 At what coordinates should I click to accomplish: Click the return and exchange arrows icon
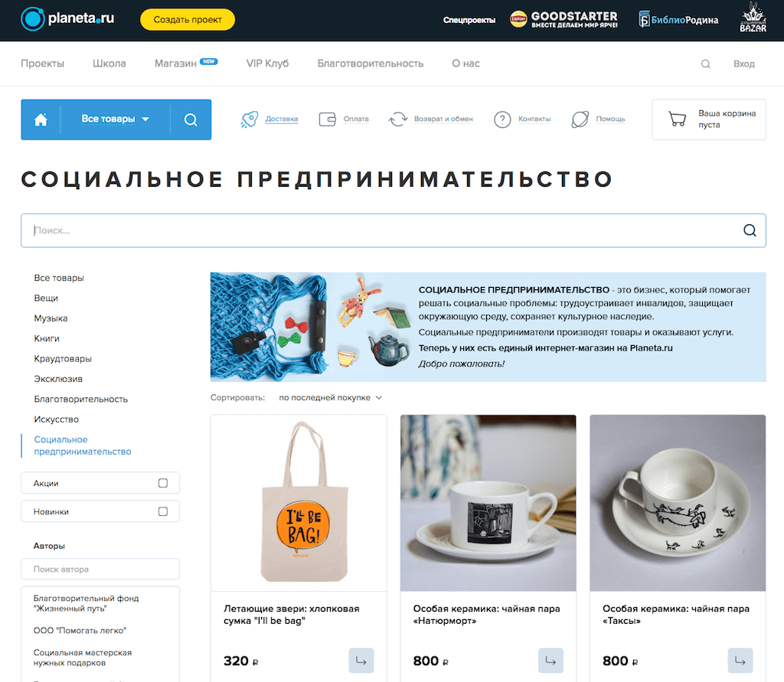point(398,119)
